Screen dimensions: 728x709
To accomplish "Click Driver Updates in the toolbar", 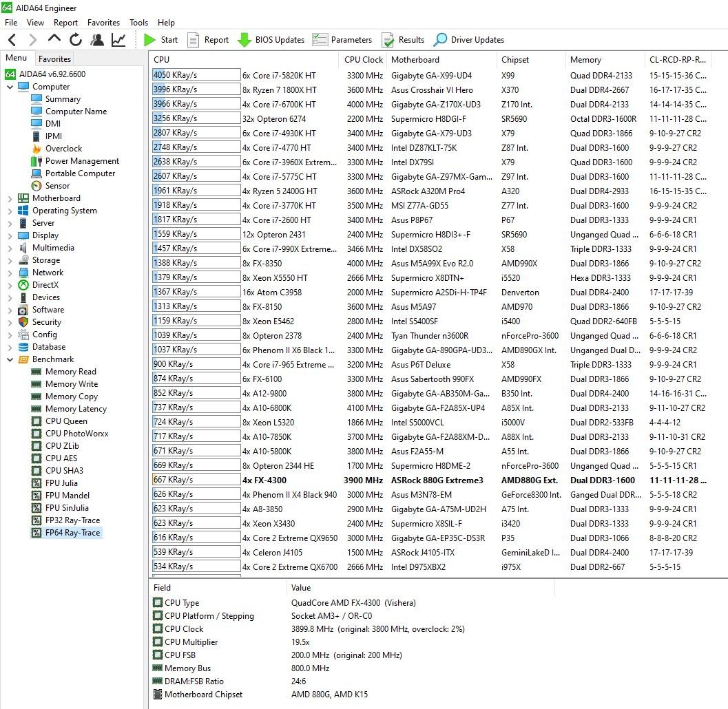I will click(x=469, y=40).
